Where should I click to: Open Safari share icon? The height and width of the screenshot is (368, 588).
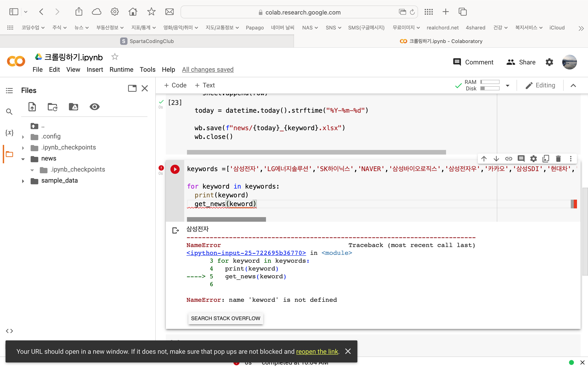(x=79, y=12)
